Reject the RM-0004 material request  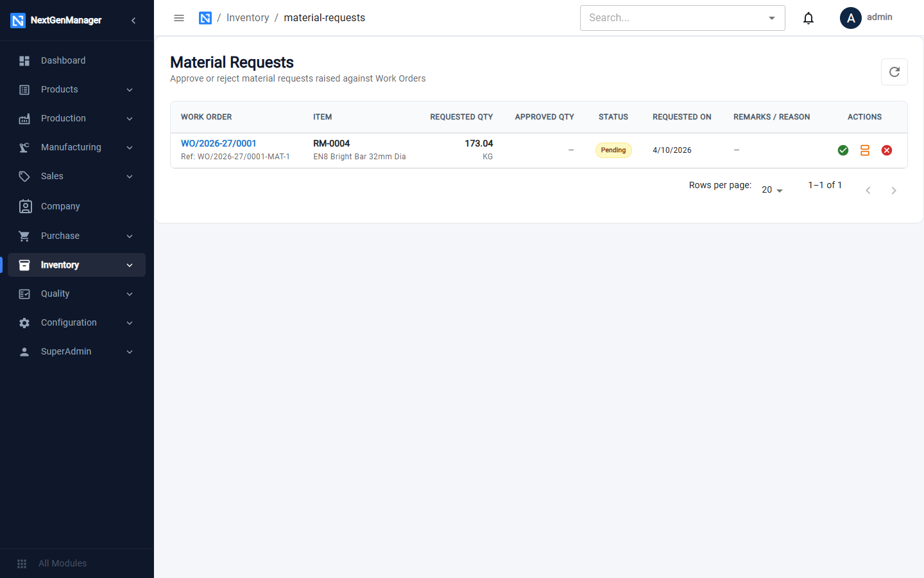tap(887, 150)
